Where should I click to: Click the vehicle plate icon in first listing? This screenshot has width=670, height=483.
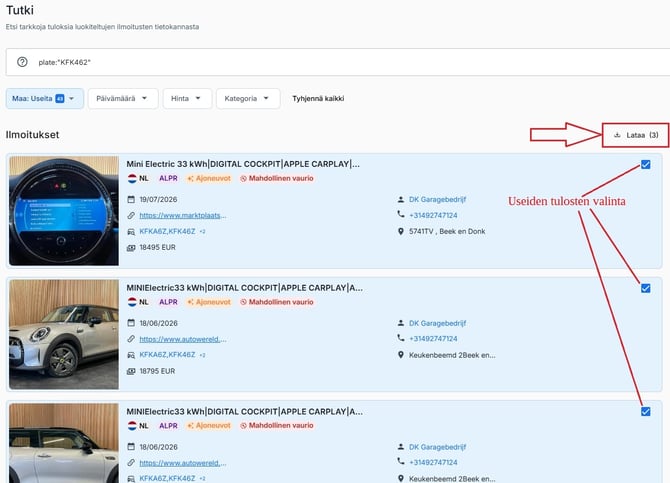pos(131,231)
